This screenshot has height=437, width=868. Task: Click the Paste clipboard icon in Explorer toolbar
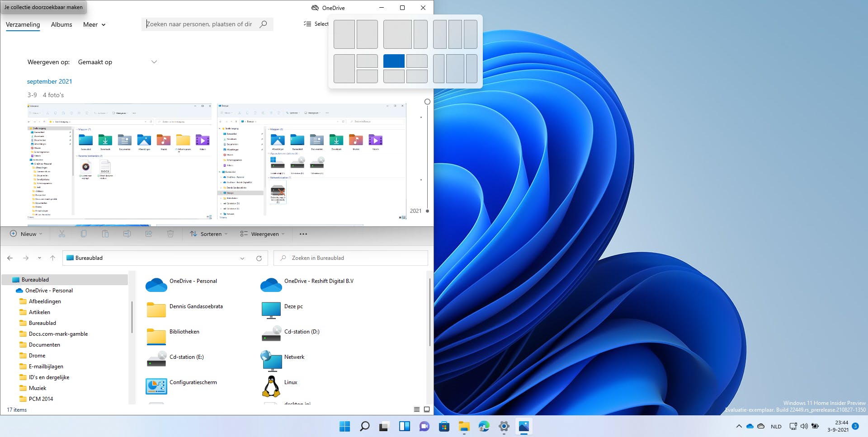105,234
